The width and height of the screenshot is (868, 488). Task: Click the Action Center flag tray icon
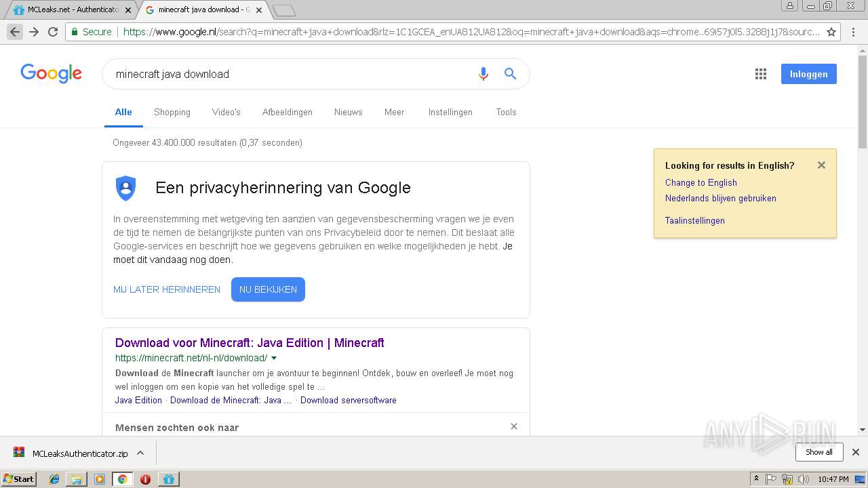pos(771,479)
